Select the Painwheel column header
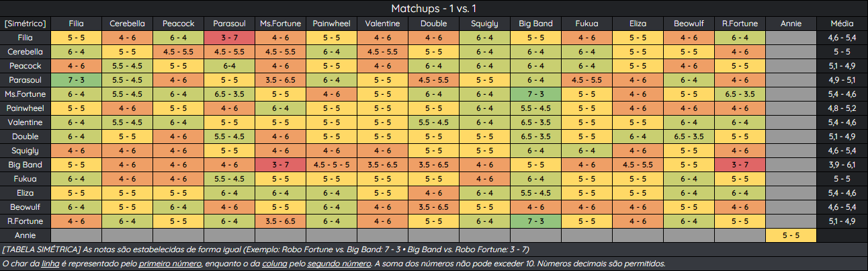Viewport: 868px width, 271px height. point(331,24)
